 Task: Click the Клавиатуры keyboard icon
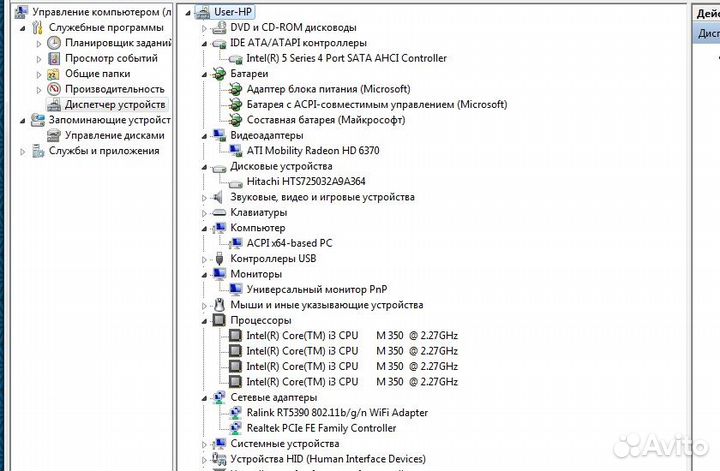click(219, 213)
